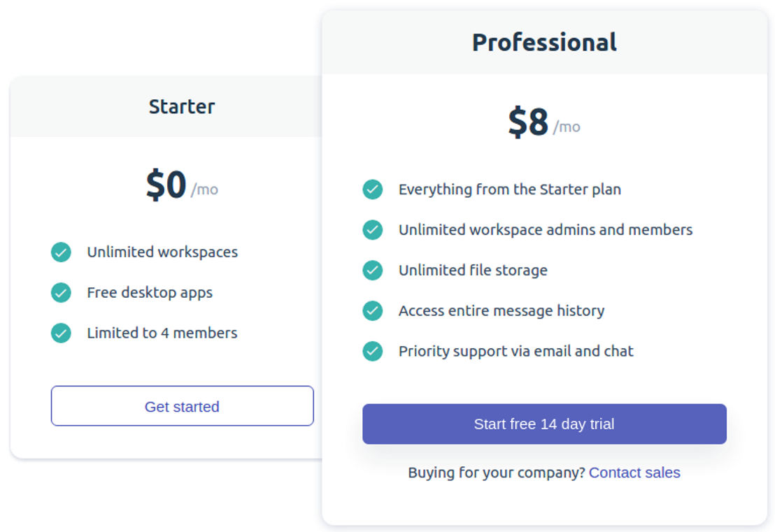Click the Unlimited file storage feature text
Screen dimensions: 775x532
[473, 271]
